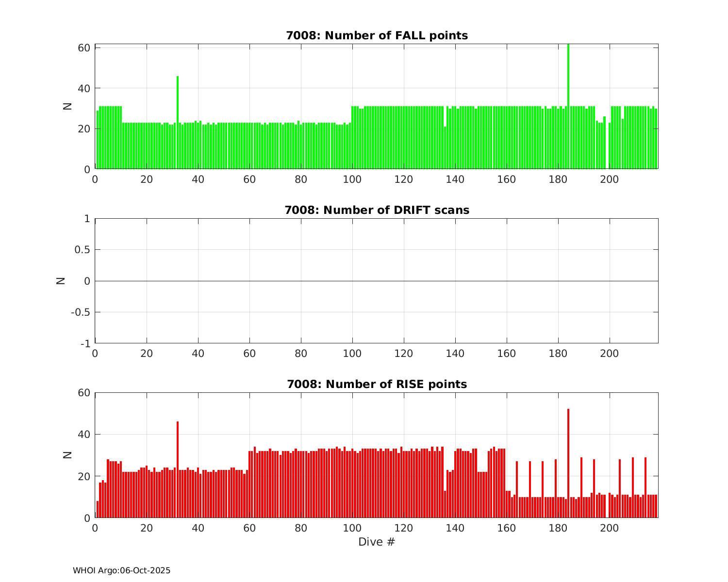
Task: Click the '-1' y-tick on DRIFT plot
Action: 85,344
